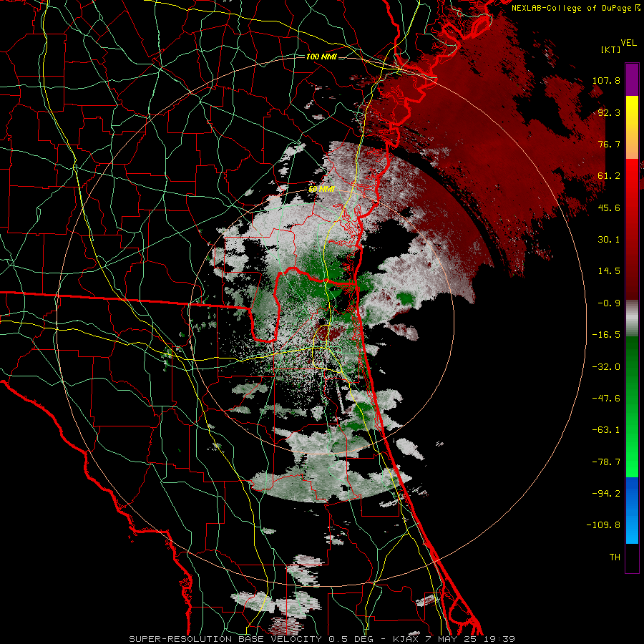The image size is (644, 644).
Task: Select the -32.0 velocity scale value
Action: [x=606, y=367]
